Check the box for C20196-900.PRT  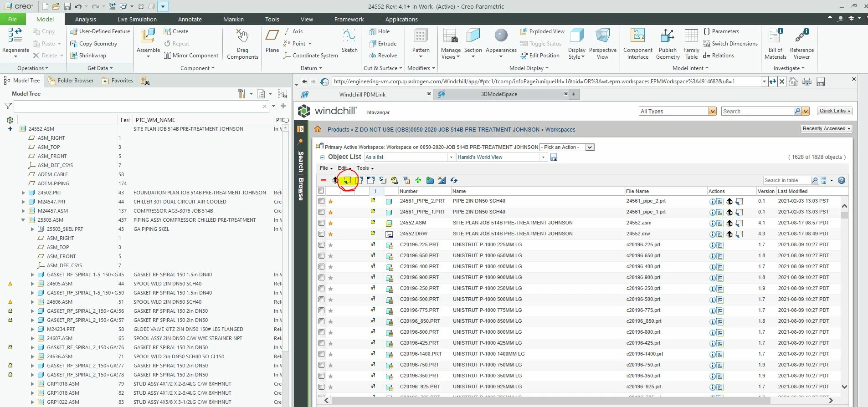pyautogui.click(x=321, y=277)
